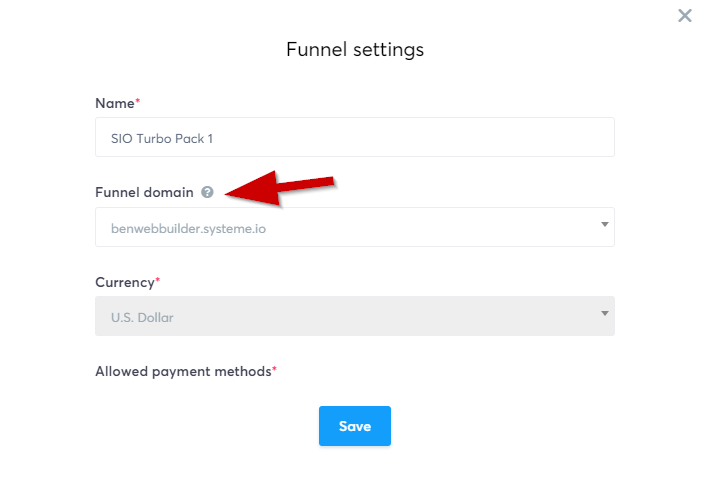Select the Funnel settings dialog title
This screenshot has width=703, height=485.
(x=355, y=49)
